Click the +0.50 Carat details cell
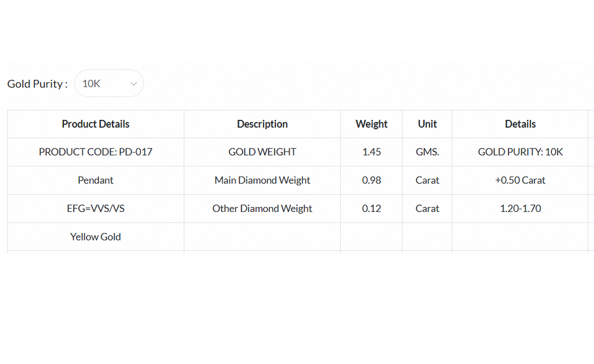Screen dimensions: 594x364 [x=520, y=180]
